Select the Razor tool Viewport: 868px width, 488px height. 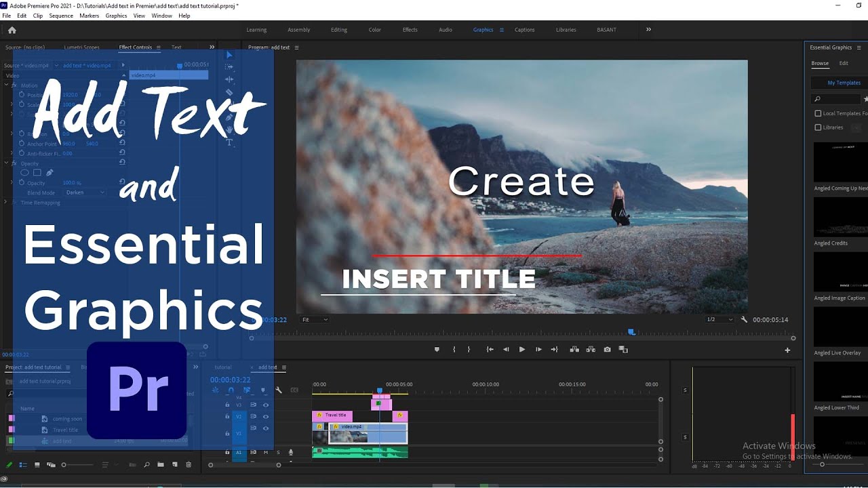point(229,92)
